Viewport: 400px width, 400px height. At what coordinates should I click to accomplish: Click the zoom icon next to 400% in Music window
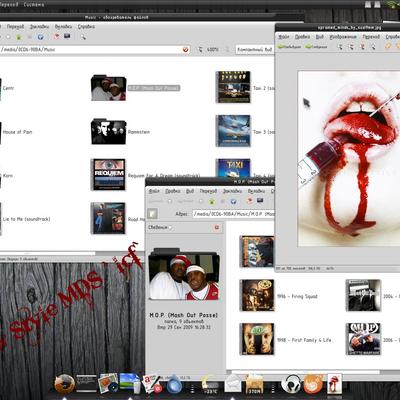click(x=200, y=49)
